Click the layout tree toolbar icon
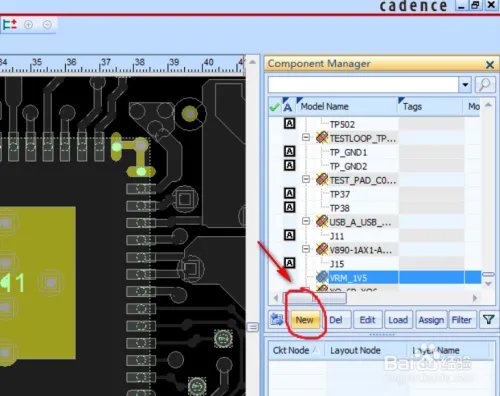This screenshot has height=396, width=500. pos(10,25)
